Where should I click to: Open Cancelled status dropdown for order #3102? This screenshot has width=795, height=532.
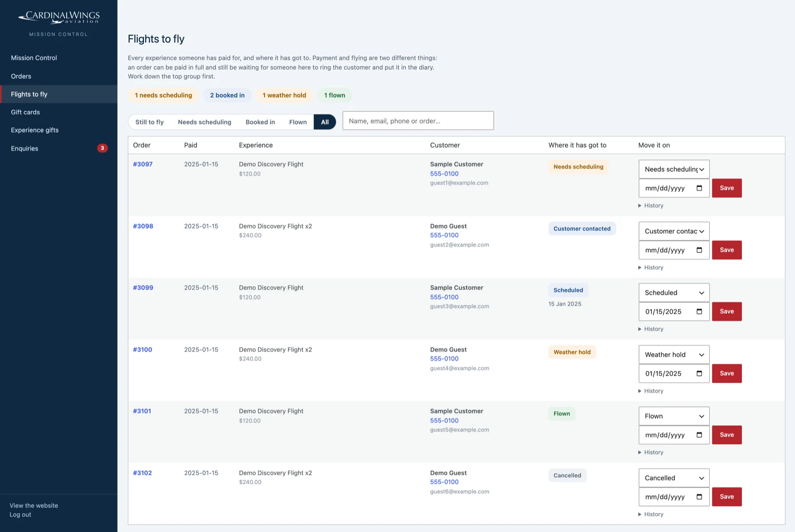(674, 478)
